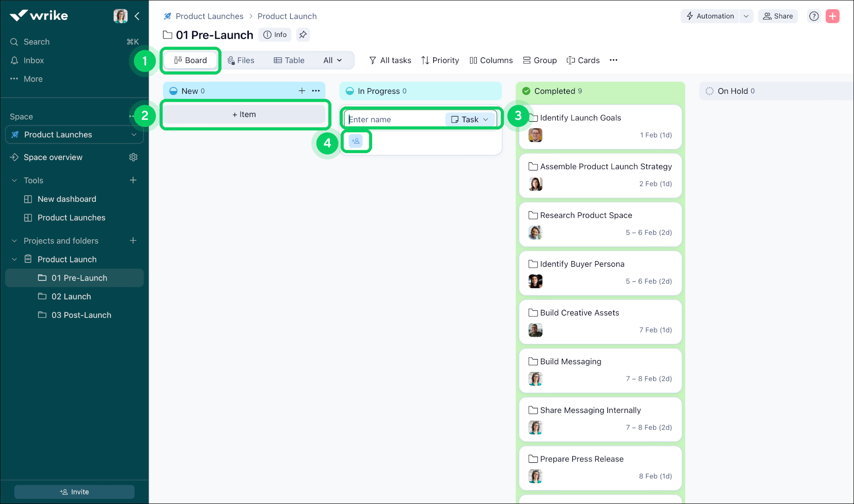The width and height of the screenshot is (854, 504).
Task: Assign someone via the add-assignee icon
Action: click(356, 141)
